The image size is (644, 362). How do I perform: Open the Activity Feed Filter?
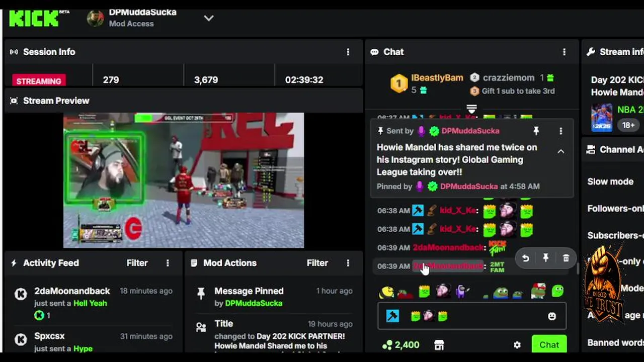(x=137, y=263)
